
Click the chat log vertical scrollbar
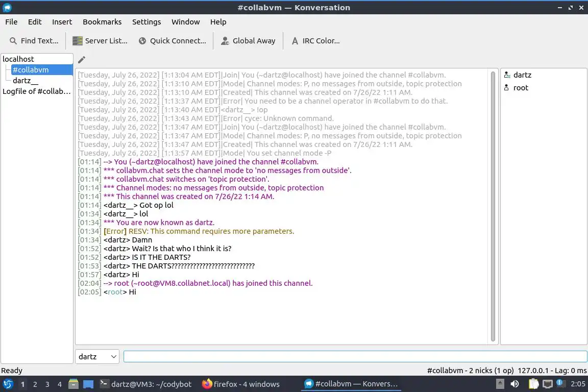(493, 206)
